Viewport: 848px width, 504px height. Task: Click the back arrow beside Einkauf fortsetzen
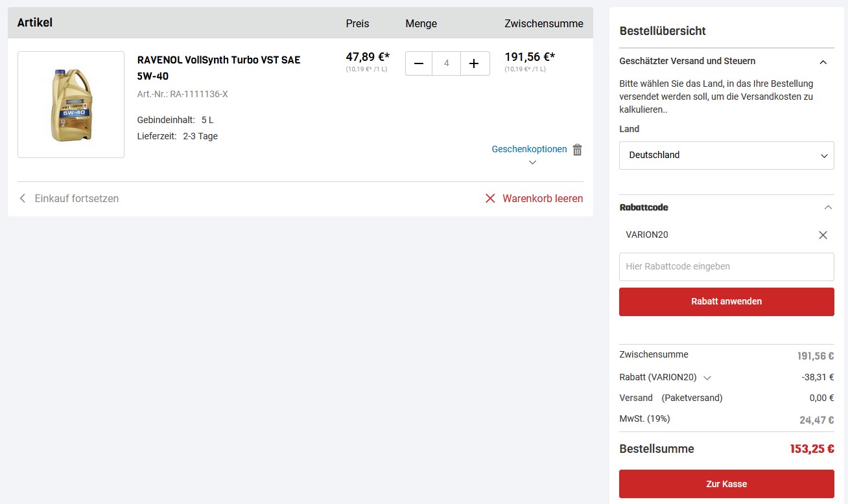pos(23,198)
